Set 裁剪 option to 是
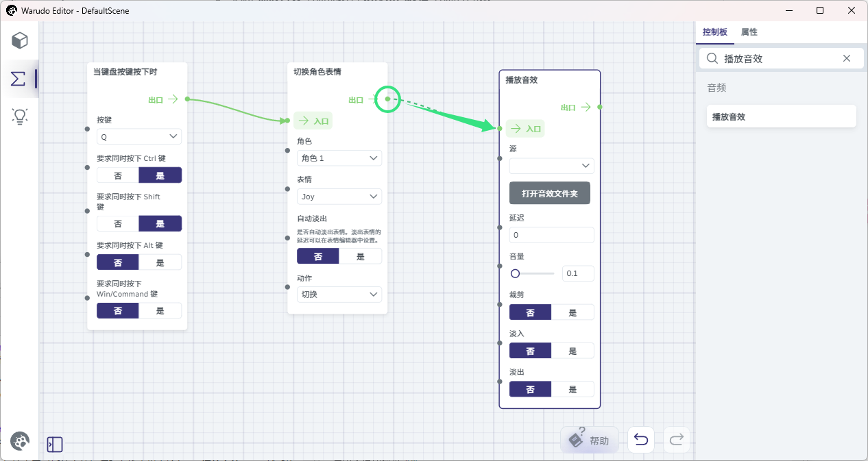 coord(573,313)
